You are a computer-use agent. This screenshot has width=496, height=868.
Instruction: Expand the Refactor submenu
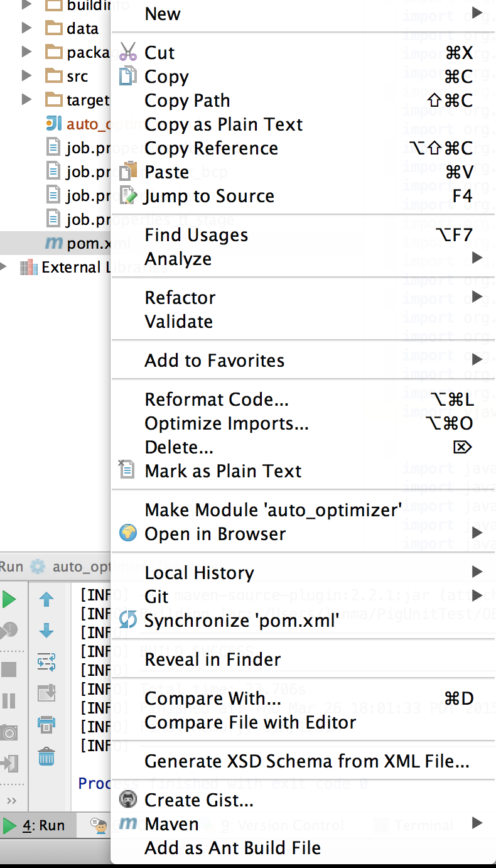pyautogui.click(x=303, y=298)
